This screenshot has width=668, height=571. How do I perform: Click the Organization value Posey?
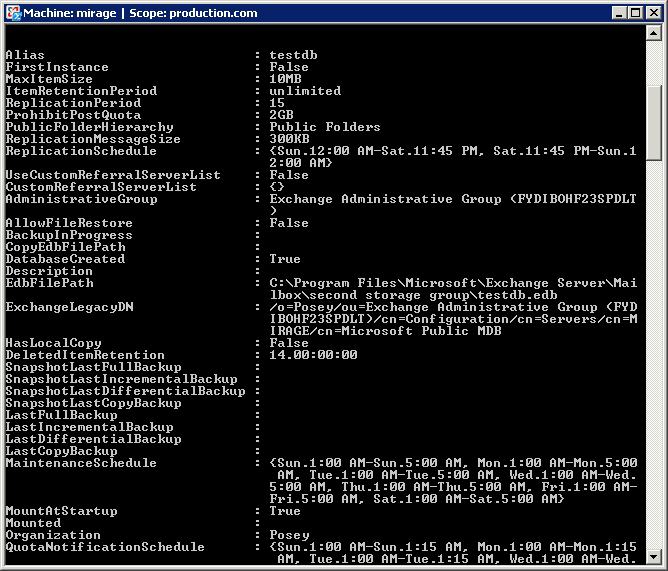point(289,535)
